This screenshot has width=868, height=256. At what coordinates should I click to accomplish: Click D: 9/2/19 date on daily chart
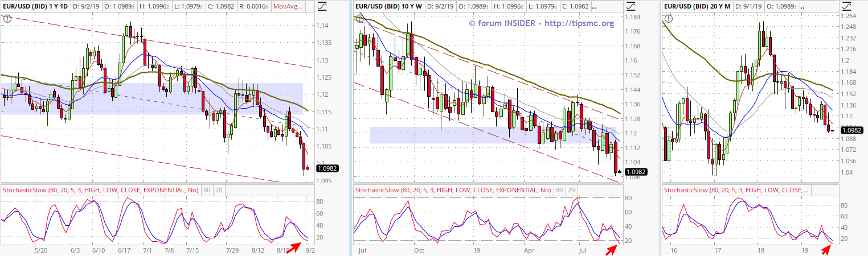87,6
